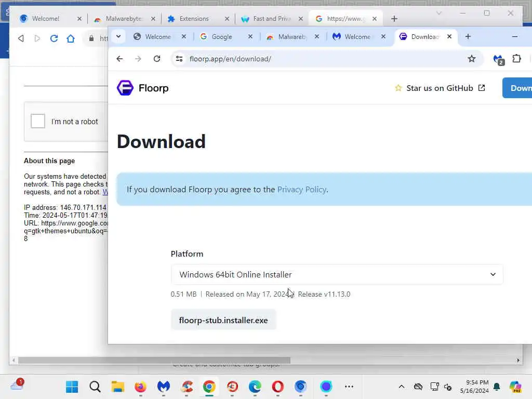Screen dimensions: 532x399
Task: Close the Malwarebytes tab in background browser
Action: click(153, 19)
